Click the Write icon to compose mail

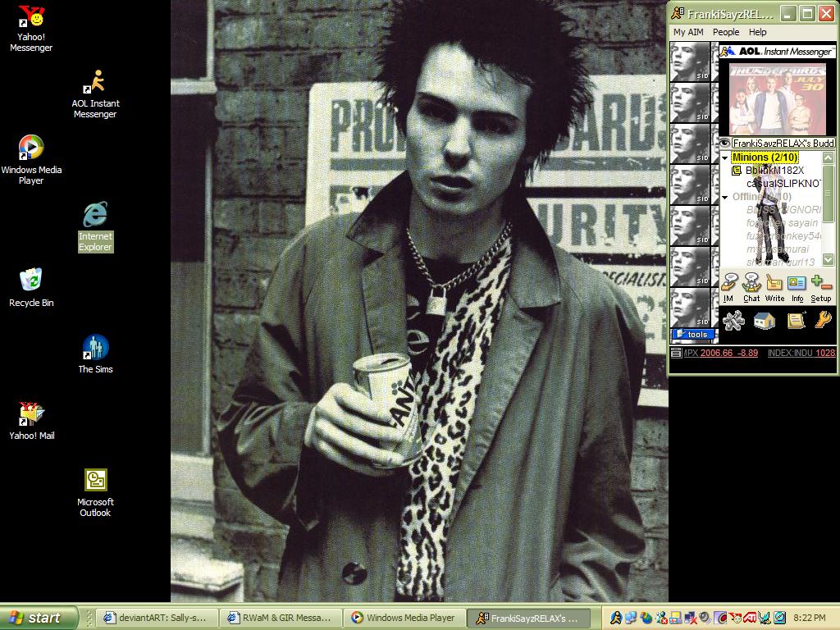[x=774, y=283]
